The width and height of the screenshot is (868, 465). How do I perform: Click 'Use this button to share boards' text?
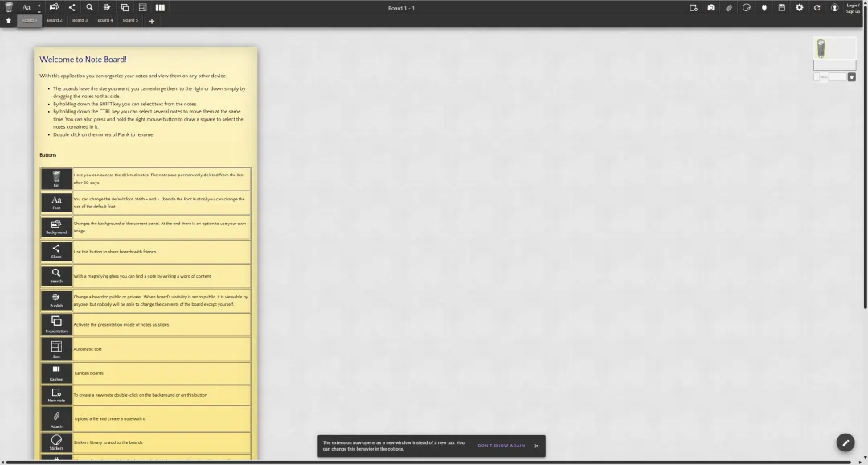pos(115,252)
